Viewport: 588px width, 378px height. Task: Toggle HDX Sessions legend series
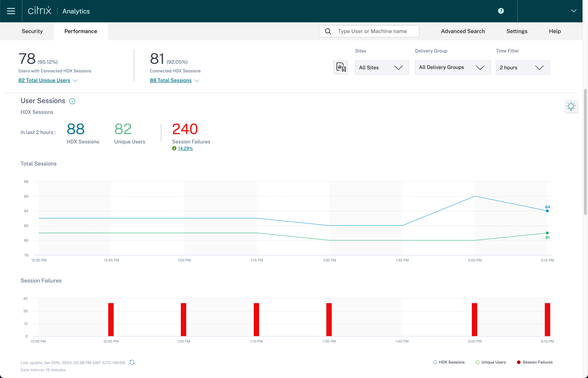click(449, 362)
